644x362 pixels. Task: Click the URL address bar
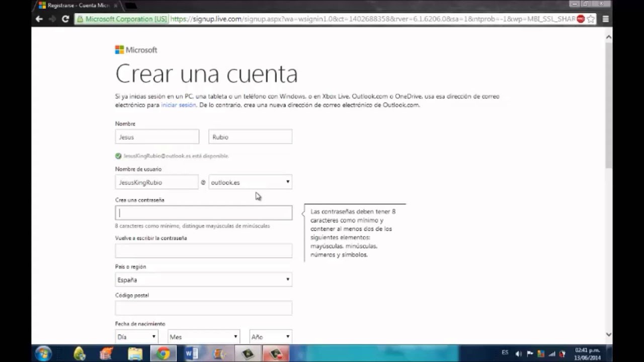pos(372,19)
